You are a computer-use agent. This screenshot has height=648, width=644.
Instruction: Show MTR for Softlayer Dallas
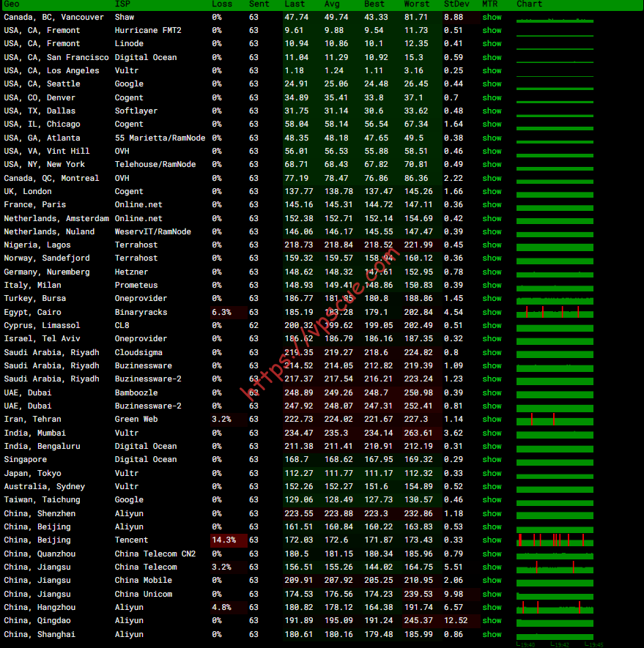[492, 111]
